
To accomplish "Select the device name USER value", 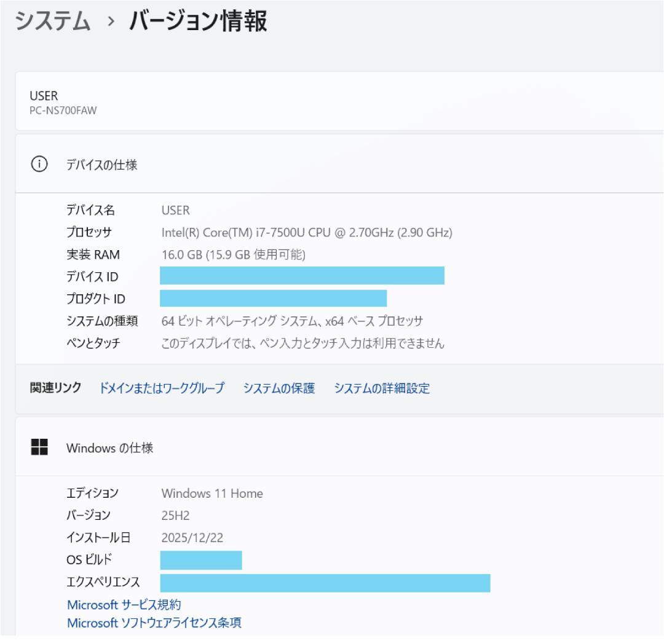I will point(174,211).
